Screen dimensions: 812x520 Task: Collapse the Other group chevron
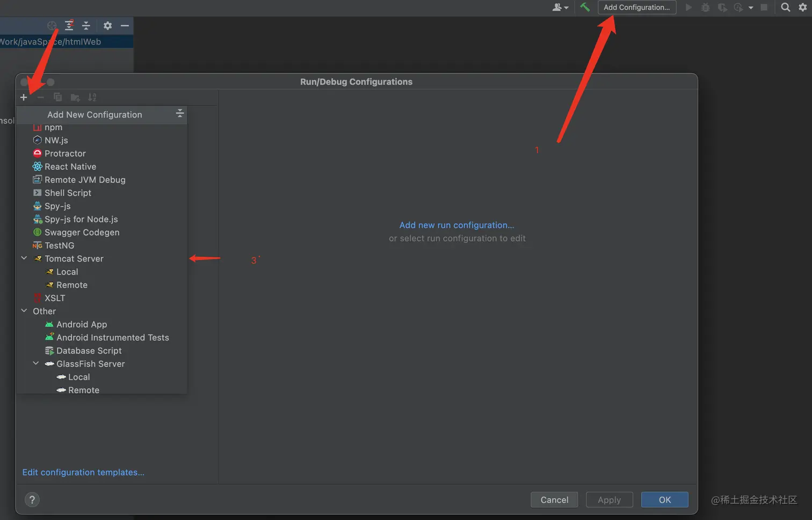click(24, 311)
